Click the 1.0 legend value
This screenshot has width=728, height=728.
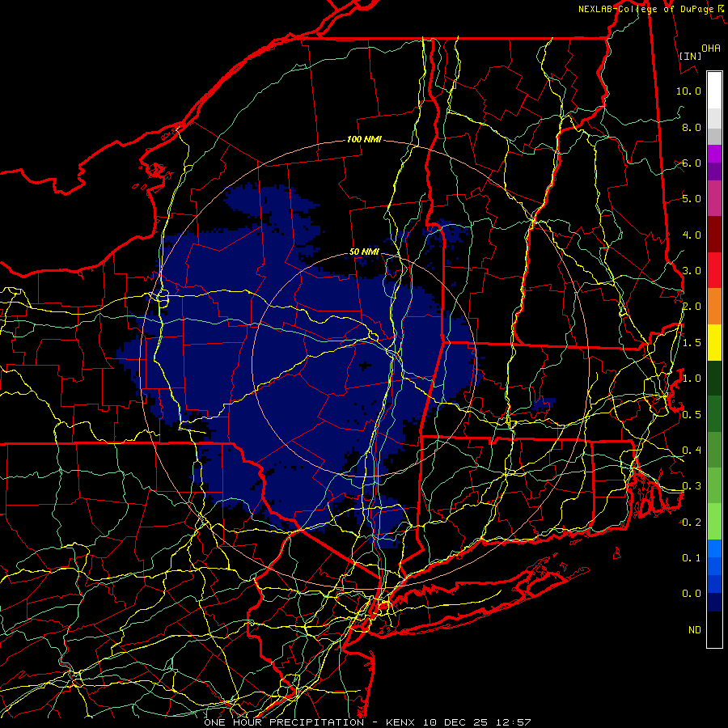pyautogui.click(x=692, y=379)
